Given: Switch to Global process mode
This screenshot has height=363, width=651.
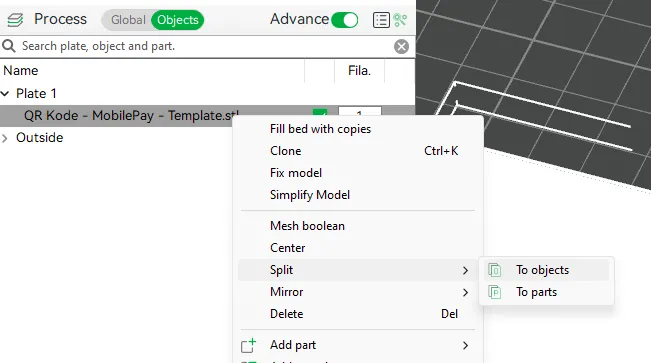Looking at the screenshot, I should point(128,20).
